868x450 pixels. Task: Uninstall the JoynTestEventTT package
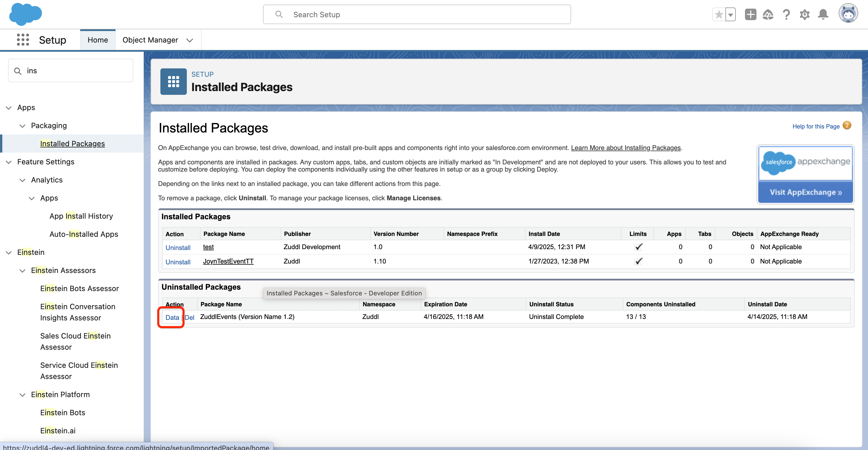point(178,262)
